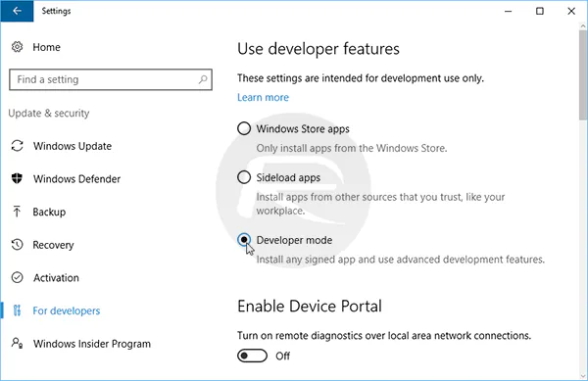Go to the Windows Defender section

click(x=76, y=179)
